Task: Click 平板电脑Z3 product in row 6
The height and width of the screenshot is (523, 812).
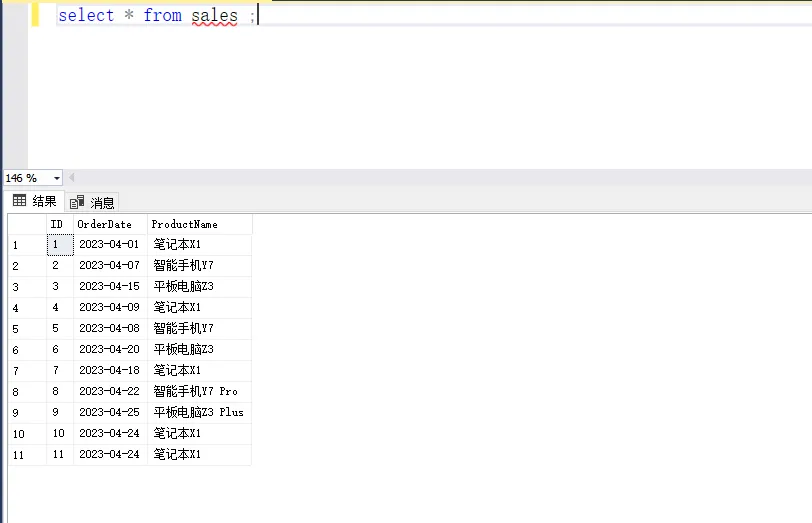Action: pos(199,350)
